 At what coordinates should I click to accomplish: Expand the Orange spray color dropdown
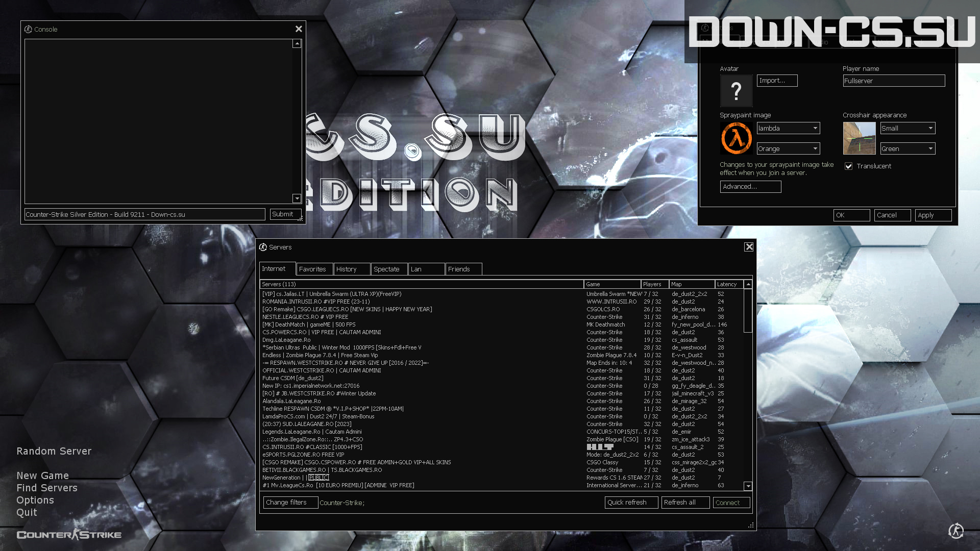coord(788,148)
